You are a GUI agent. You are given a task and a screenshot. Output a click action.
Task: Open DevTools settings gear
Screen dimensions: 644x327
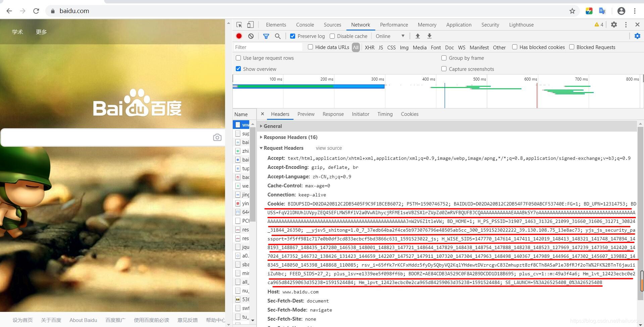click(614, 25)
